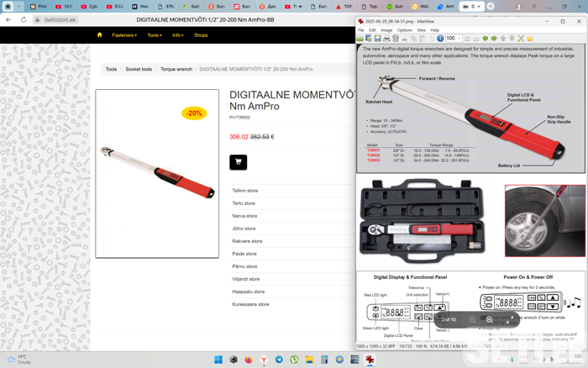Click the Paste clipboard icon in IrfanView
The width and height of the screenshot is (588, 368).
(423, 39)
